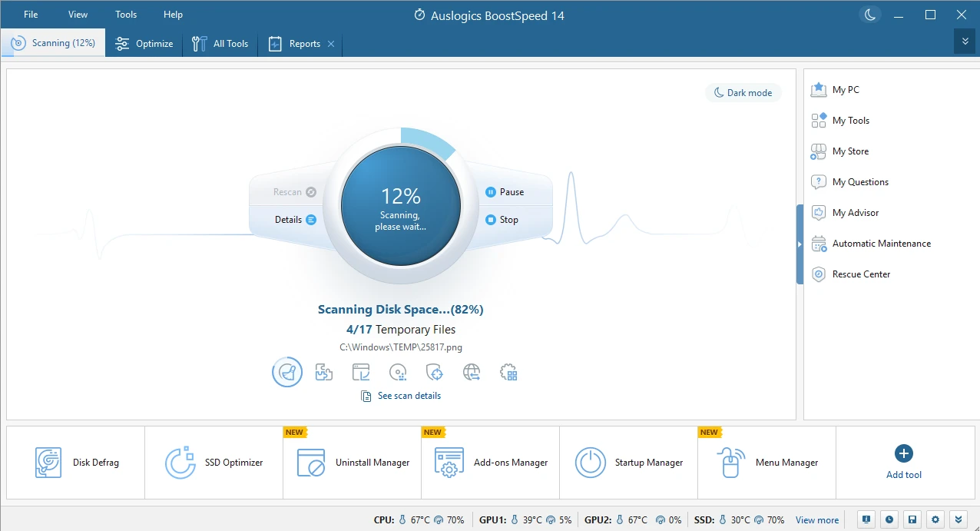
Task: Click the save report icon in the status bar
Action: click(912, 519)
